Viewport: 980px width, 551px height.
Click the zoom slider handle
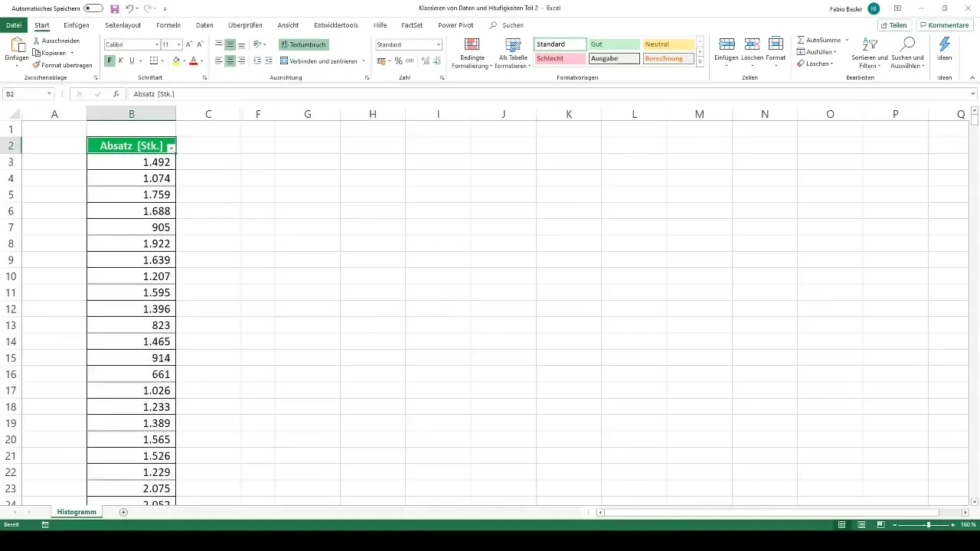pos(928,525)
